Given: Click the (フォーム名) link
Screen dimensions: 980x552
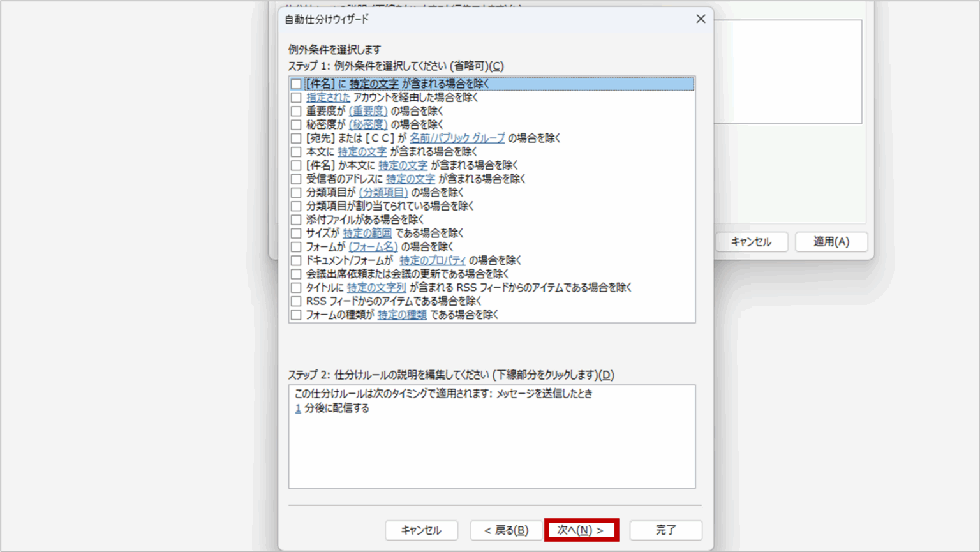Looking at the screenshot, I should [x=373, y=247].
